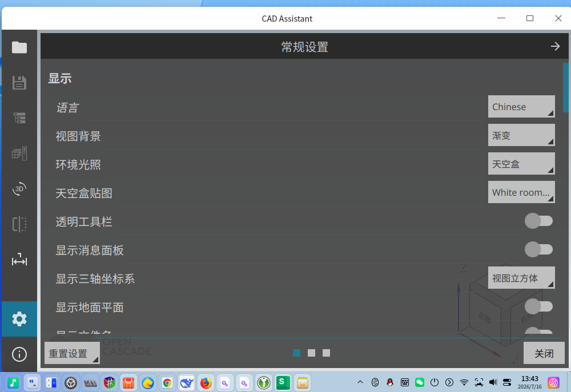
Task: Click the 视图背景 setting label
Action: pos(78,136)
